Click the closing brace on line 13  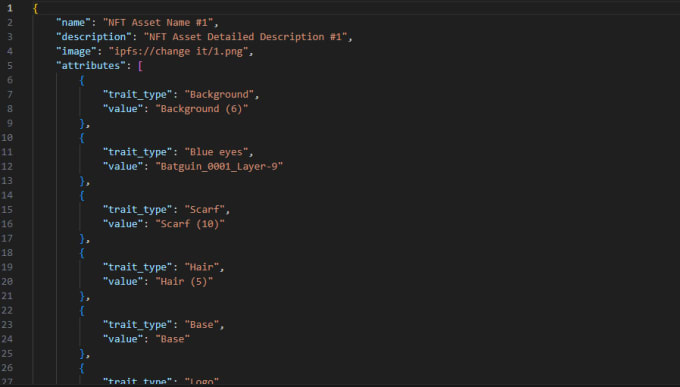point(82,181)
